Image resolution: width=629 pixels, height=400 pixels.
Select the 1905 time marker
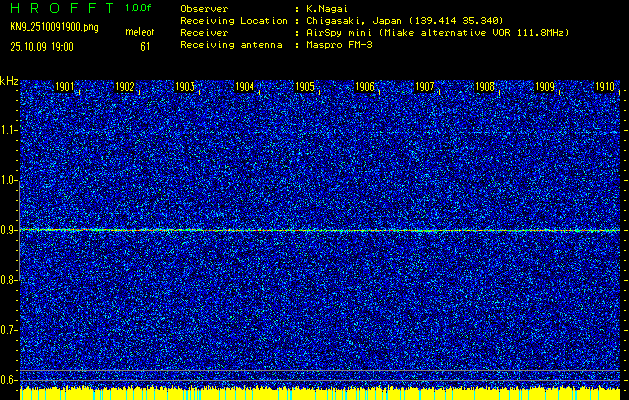coord(305,87)
